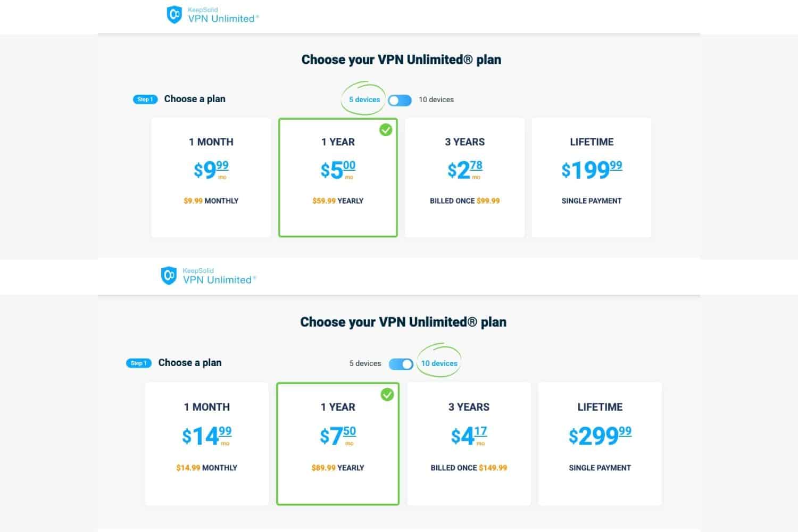The height and width of the screenshot is (532, 798).
Task: Select the $89.99 yearly plan card
Action: click(338, 444)
